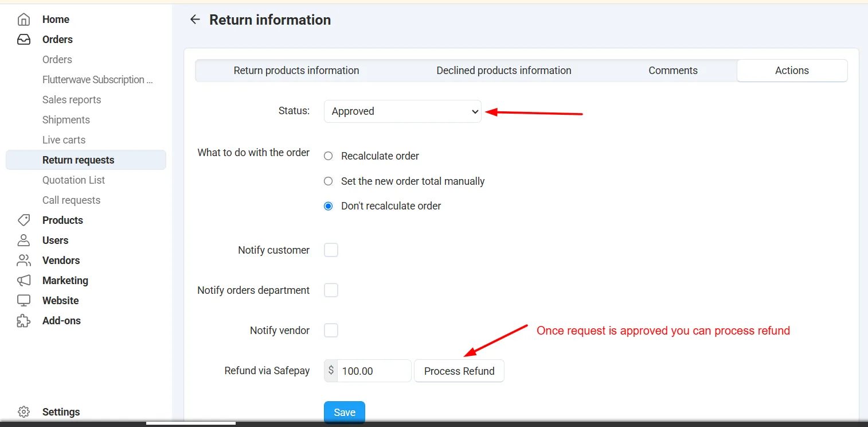Click the Users person icon
Viewport: 868px width, 427px height.
click(x=24, y=240)
